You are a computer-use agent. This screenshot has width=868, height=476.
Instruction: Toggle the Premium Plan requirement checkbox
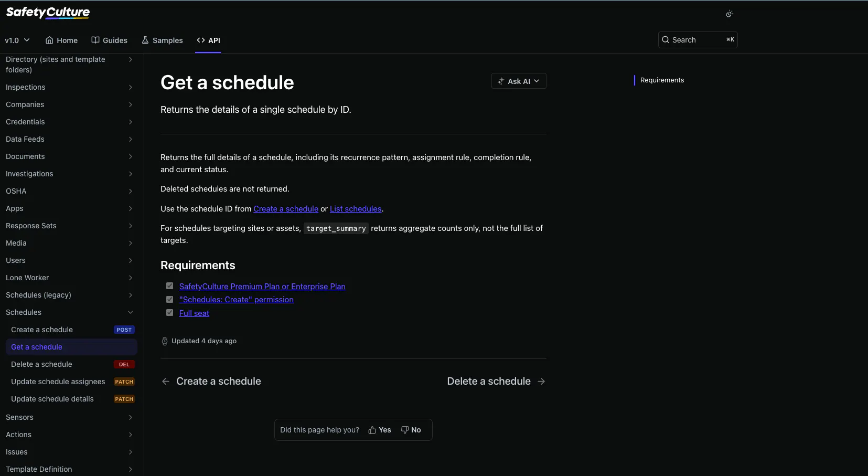pos(170,286)
